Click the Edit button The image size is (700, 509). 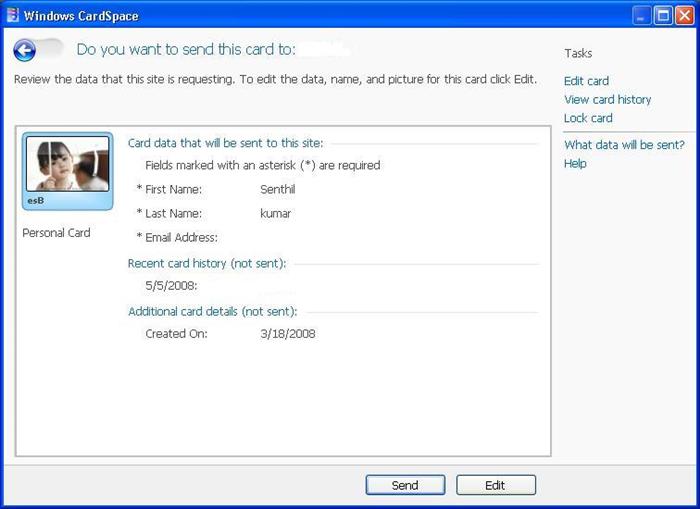(496, 485)
